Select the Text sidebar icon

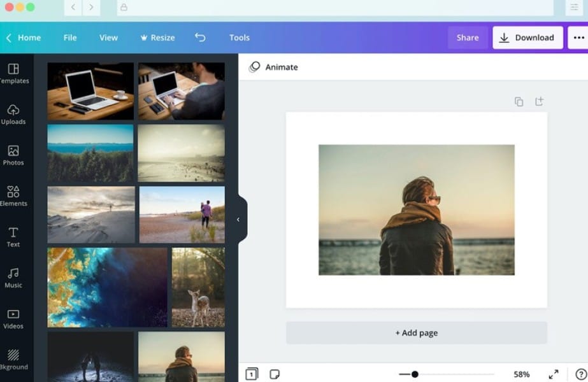point(13,236)
